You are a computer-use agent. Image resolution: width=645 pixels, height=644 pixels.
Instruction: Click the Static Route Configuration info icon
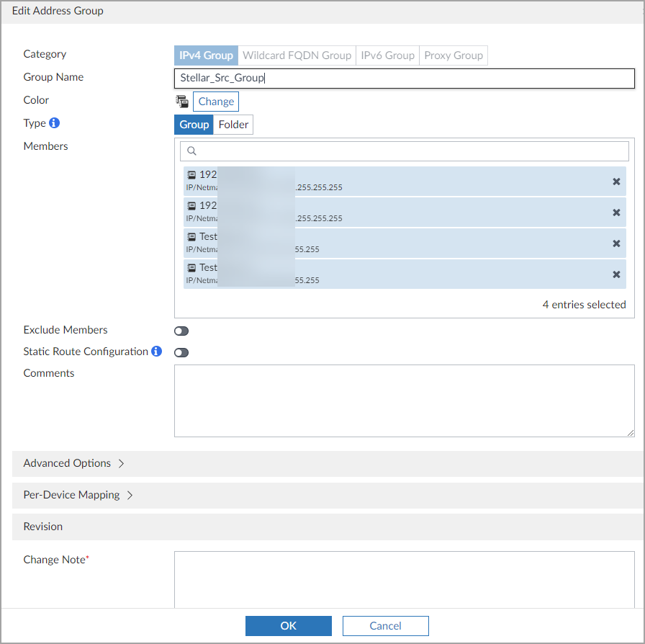pyautogui.click(x=156, y=352)
